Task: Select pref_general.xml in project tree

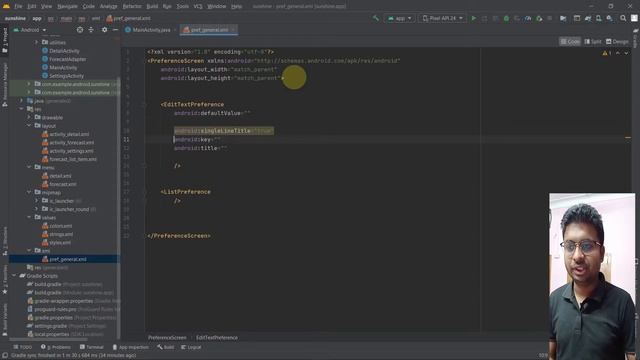Action: pos(64,259)
